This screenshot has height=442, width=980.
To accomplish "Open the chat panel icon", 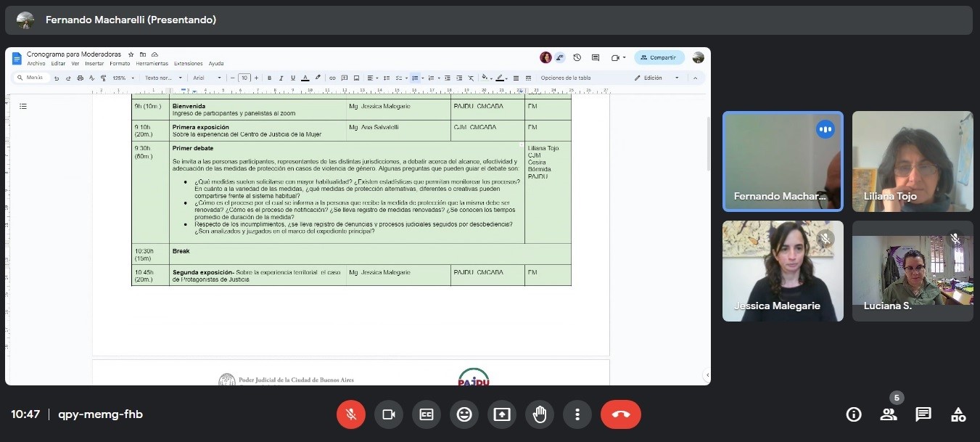I will [x=923, y=414].
